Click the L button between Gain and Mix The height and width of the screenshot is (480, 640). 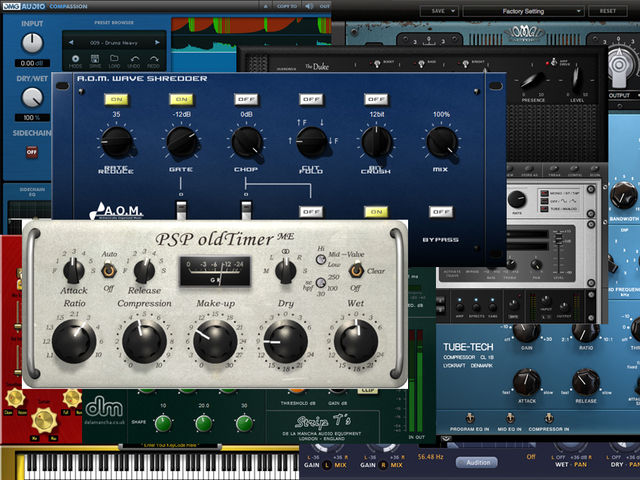pyautogui.click(x=327, y=465)
